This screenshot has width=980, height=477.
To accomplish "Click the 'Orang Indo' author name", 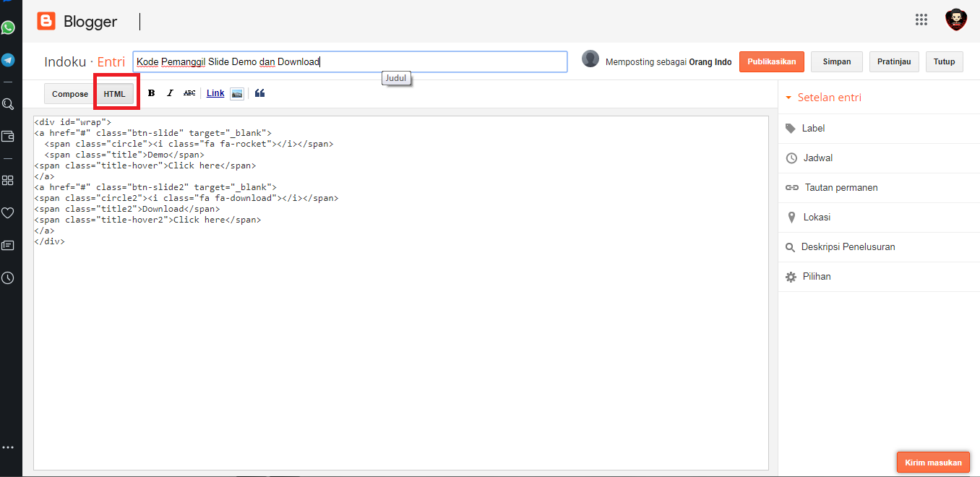I will pos(710,61).
